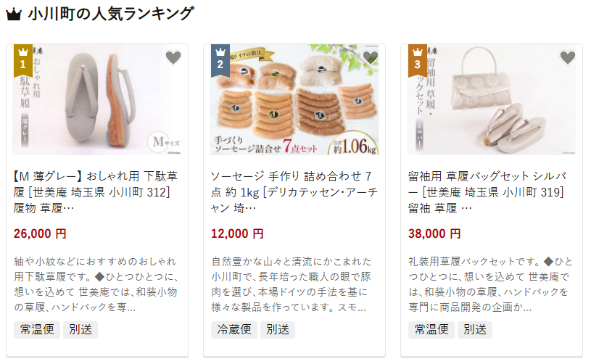591x364 pixels.
Task: Click the rank 2 blue crown badge
Action: coord(220,60)
